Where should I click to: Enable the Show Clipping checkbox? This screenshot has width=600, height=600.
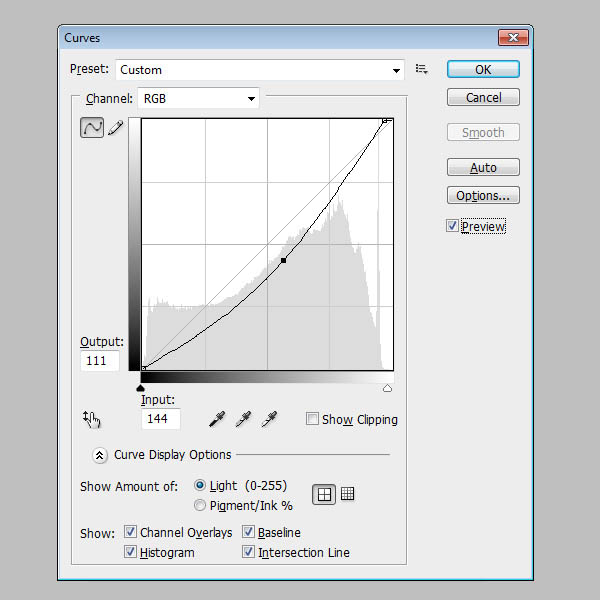click(312, 419)
